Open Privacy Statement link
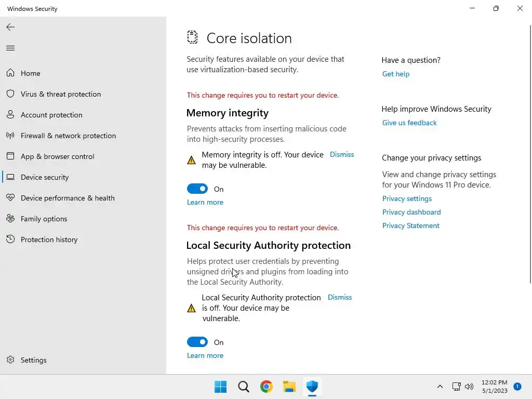 pos(410,225)
